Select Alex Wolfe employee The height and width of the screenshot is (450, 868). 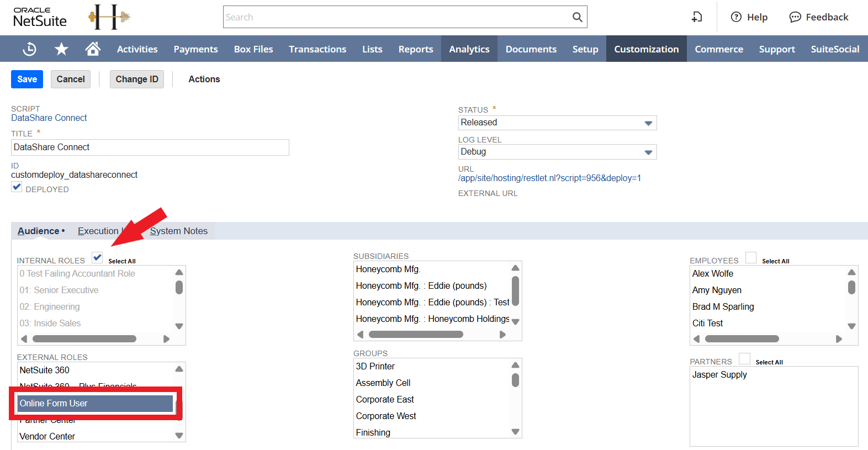coord(713,273)
